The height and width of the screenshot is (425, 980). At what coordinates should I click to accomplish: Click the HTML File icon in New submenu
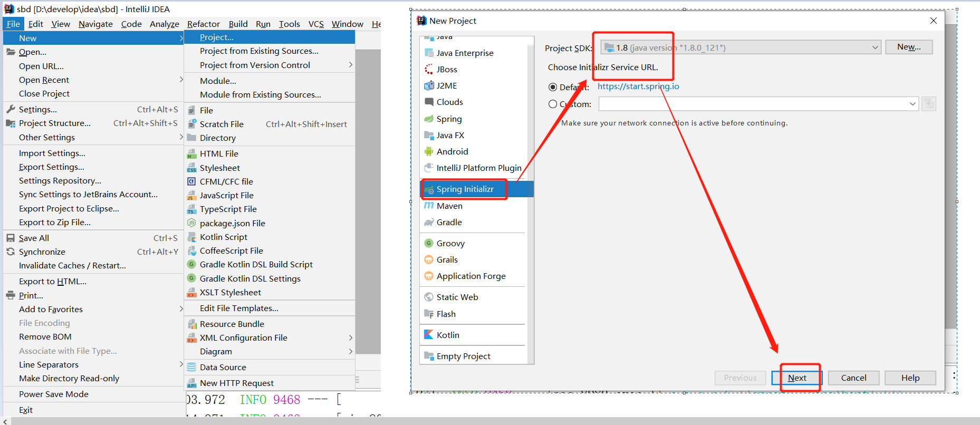(191, 153)
